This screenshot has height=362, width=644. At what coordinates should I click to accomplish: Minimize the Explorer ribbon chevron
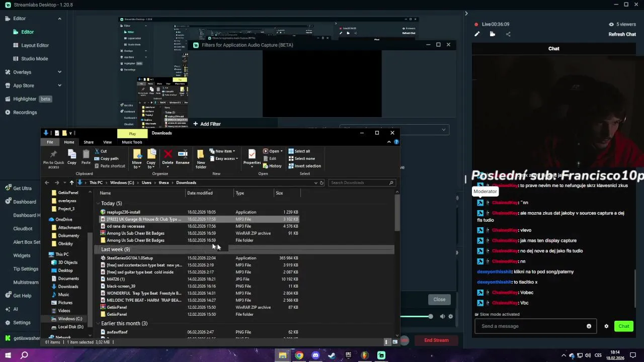(389, 142)
